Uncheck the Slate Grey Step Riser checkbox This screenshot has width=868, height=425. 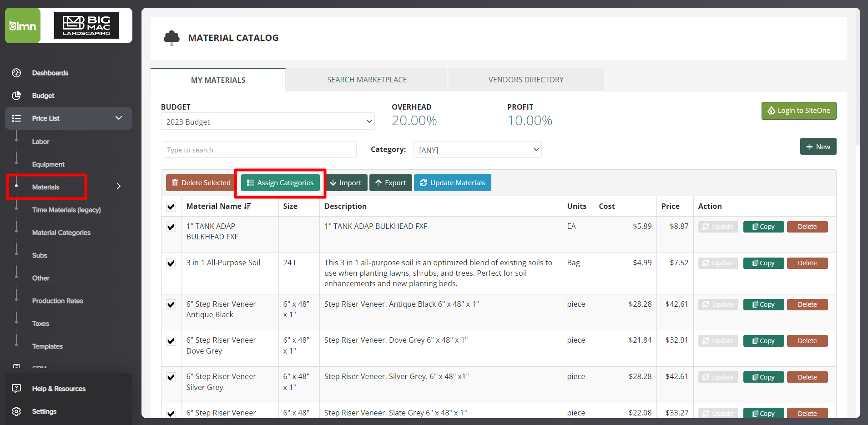coord(171,413)
